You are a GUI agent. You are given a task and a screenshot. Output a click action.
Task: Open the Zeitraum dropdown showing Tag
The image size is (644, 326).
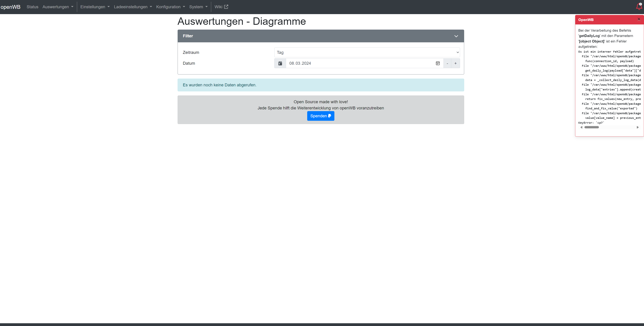pyautogui.click(x=367, y=52)
